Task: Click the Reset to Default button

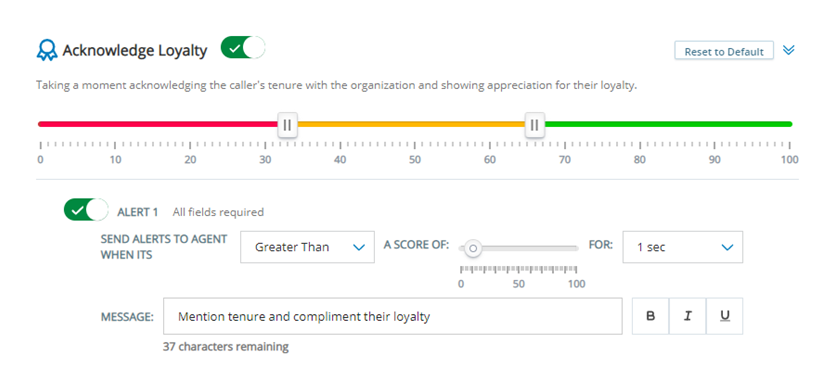Action: pyautogui.click(x=724, y=51)
